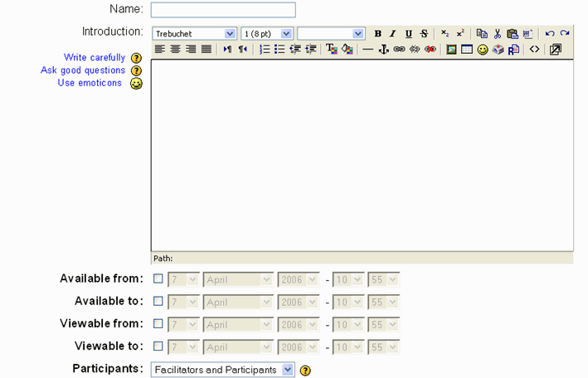Toggle bold formatting in editor toolbar

tap(378, 34)
